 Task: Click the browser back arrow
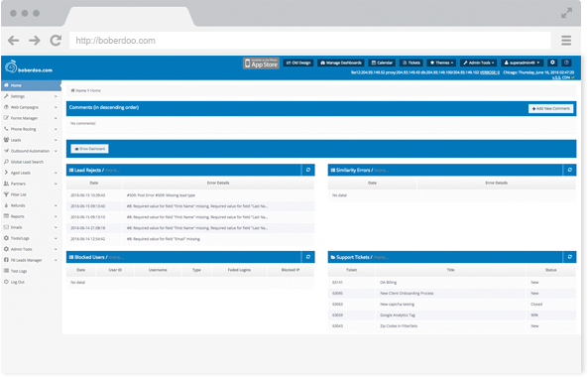coord(14,40)
